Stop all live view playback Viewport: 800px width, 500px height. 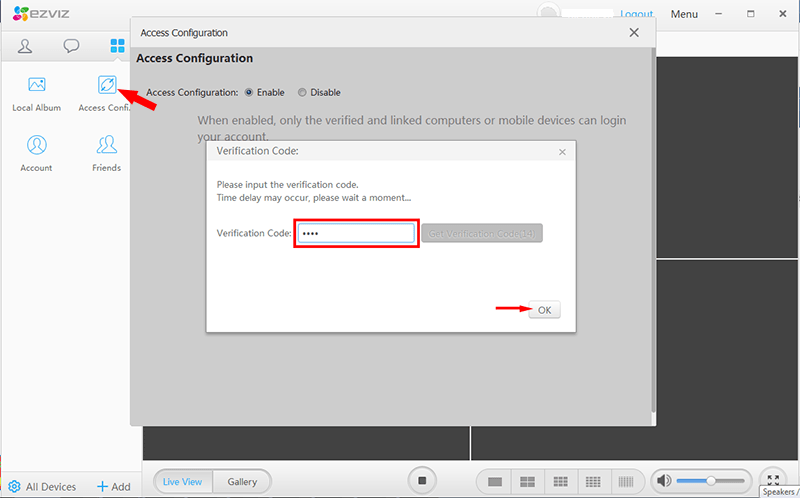[422, 481]
